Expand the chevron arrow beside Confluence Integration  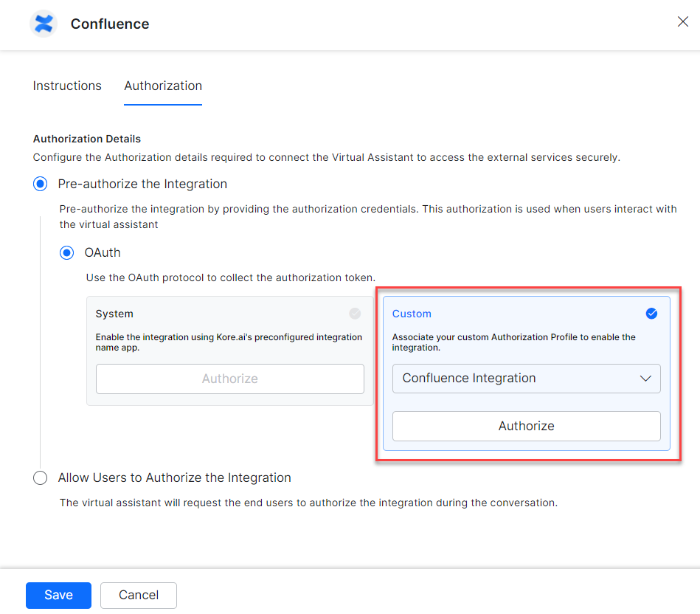tap(645, 379)
